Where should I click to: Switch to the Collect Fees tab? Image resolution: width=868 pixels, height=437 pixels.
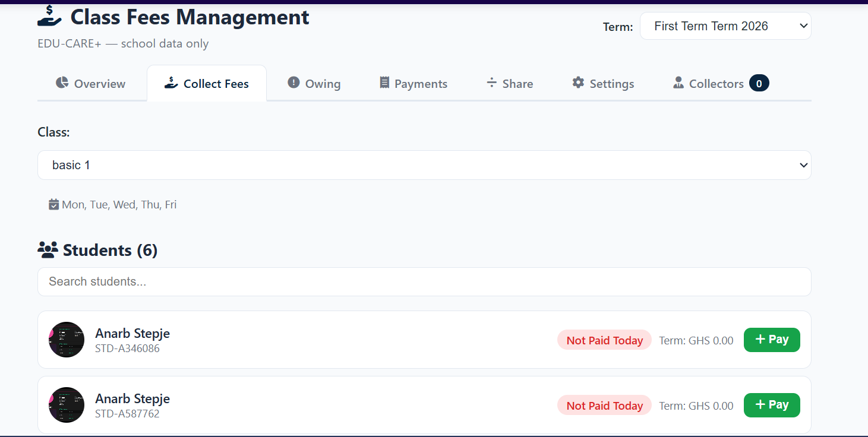click(x=207, y=84)
